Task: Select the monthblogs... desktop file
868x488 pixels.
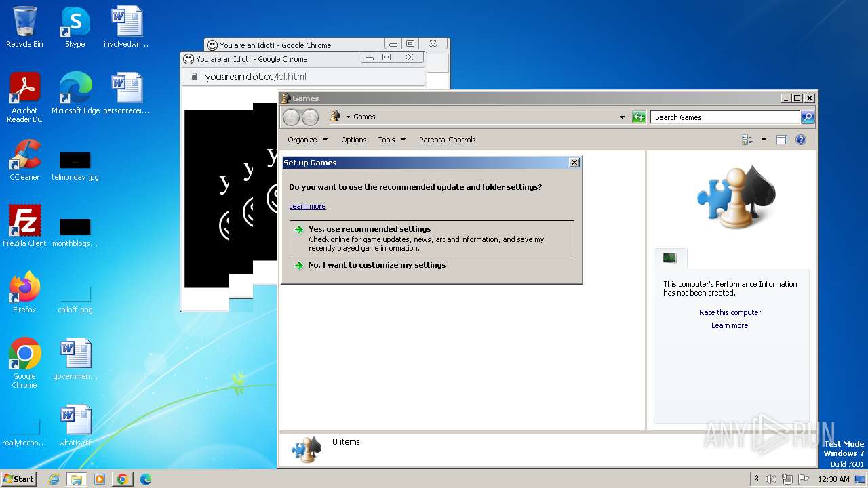Action: coord(75,232)
